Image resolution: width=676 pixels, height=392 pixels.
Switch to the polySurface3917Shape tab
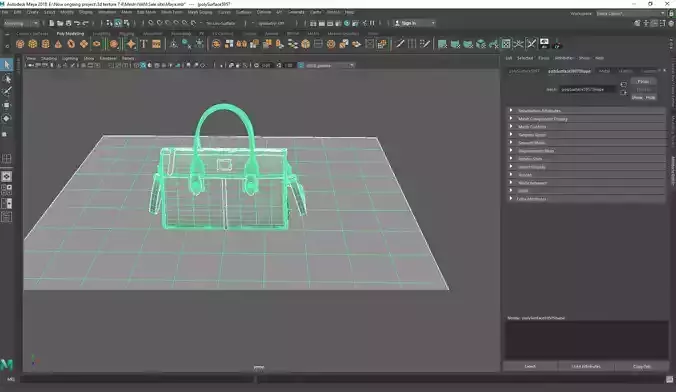[x=569, y=71]
